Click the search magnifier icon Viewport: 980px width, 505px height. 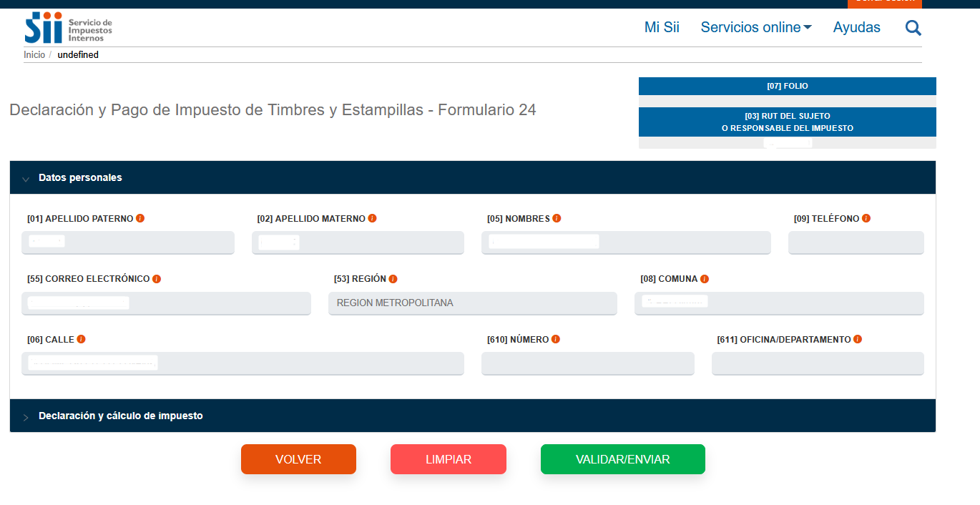913,28
